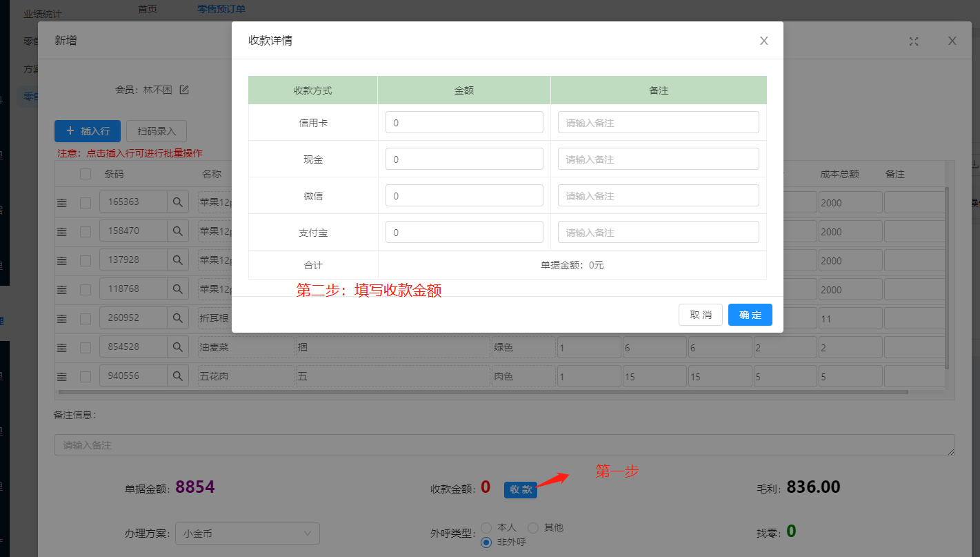Cancel the payment dialog with 取消
This screenshot has height=557, width=980.
[x=701, y=315]
